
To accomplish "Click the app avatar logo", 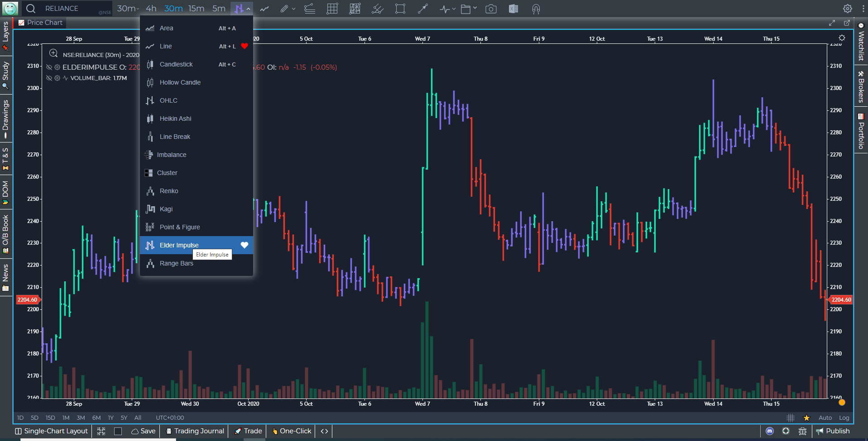I will coord(10,9).
